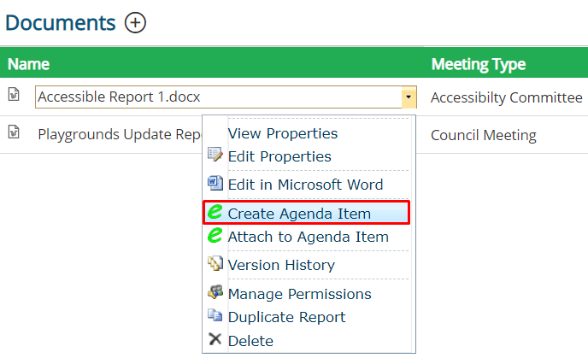This screenshot has height=364, width=588.
Task: Click the green e icon for Create Agenda Item
Action: click(x=215, y=211)
